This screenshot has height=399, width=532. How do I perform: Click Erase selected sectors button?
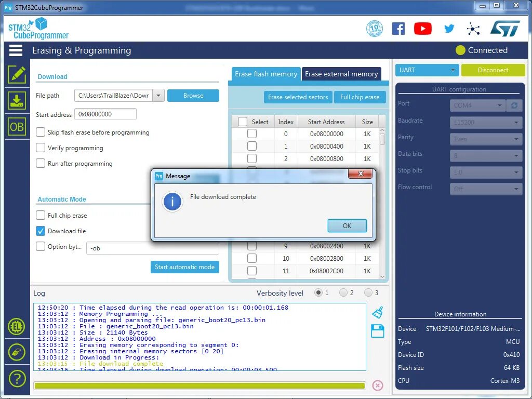(x=298, y=97)
